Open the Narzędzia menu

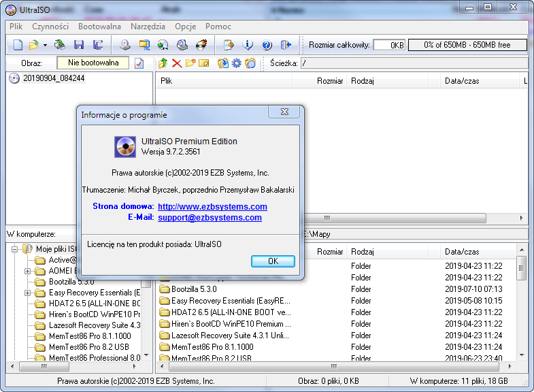click(148, 27)
